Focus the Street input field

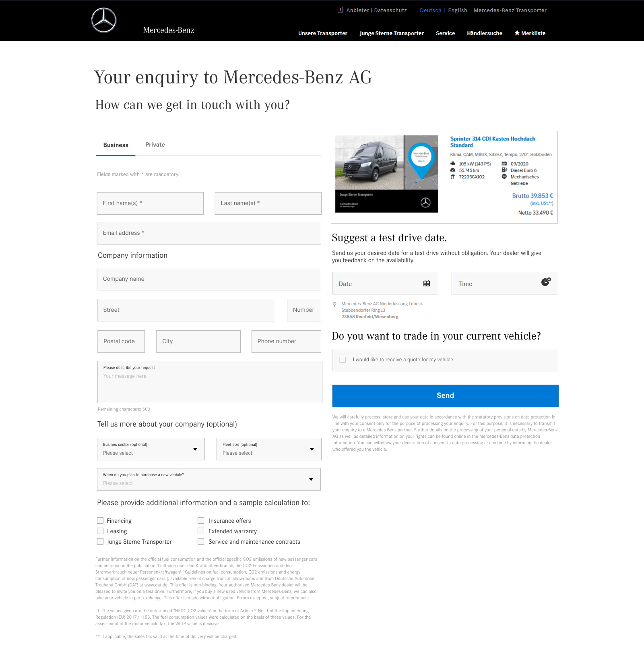(x=186, y=310)
